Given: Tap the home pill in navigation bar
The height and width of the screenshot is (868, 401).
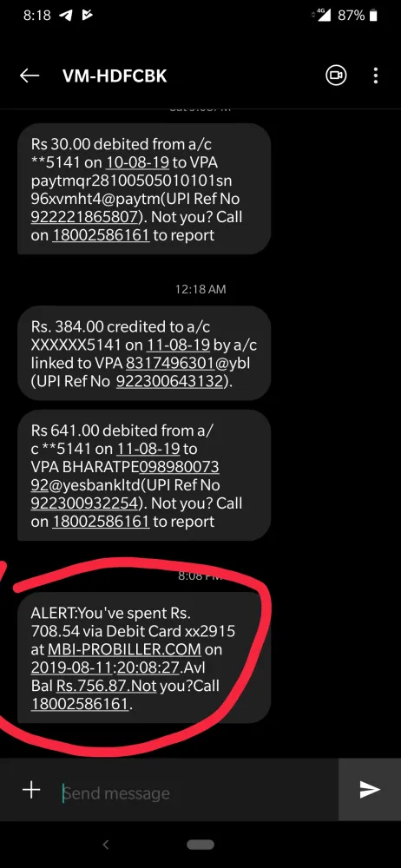Looking at the screenshot, I should [200, 845].
